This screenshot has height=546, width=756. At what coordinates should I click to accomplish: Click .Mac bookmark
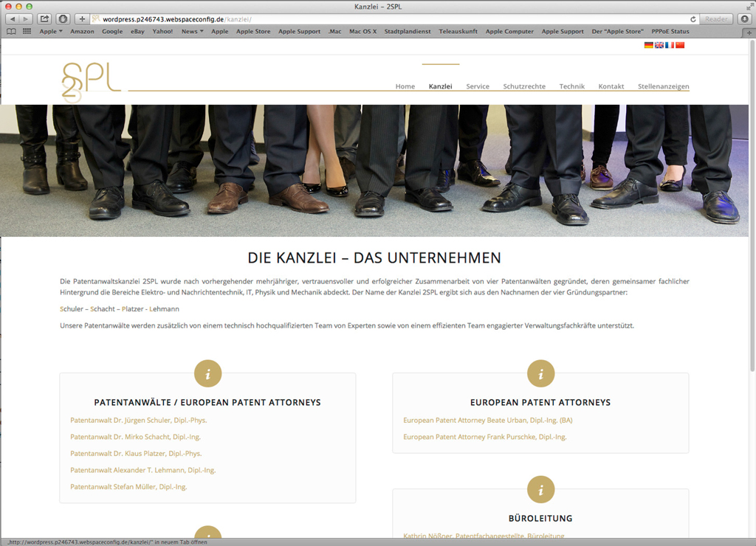click(334, 31)
